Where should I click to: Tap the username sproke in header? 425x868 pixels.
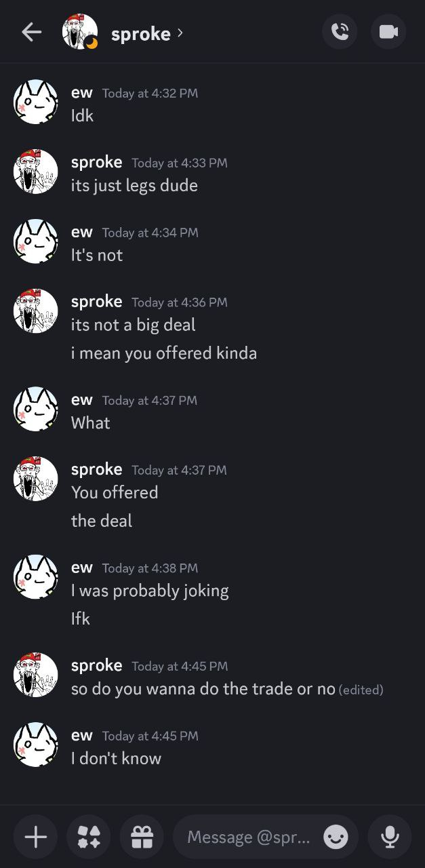pyautogui.click(x=141, y=33)
